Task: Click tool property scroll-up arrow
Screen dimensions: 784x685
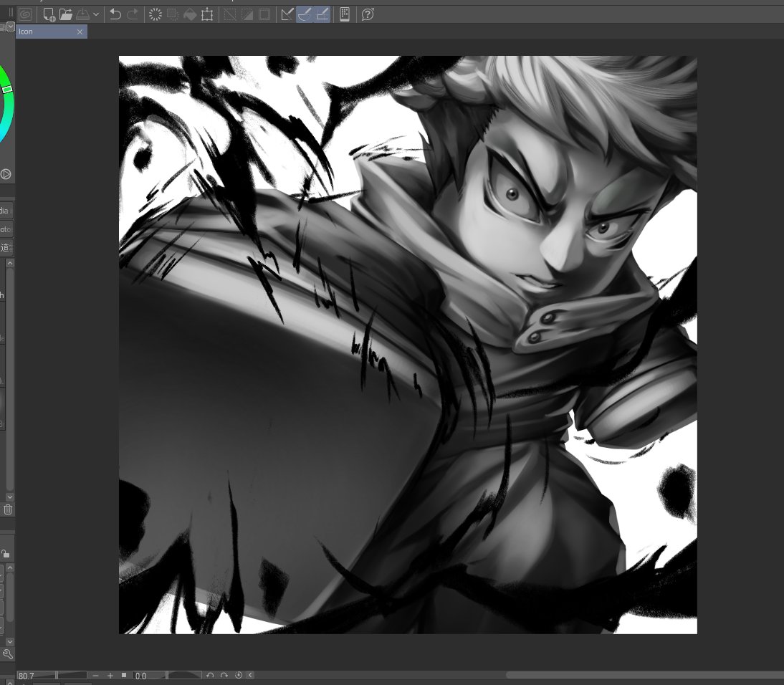Action: click(9, 568)
